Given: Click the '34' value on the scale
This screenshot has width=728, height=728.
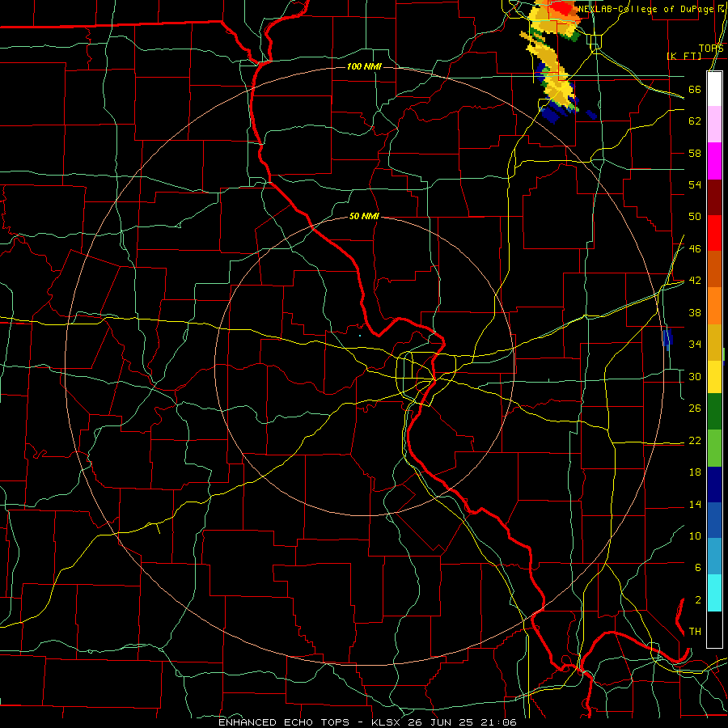Looking at the screenshot, I should (x=695, y=344).
